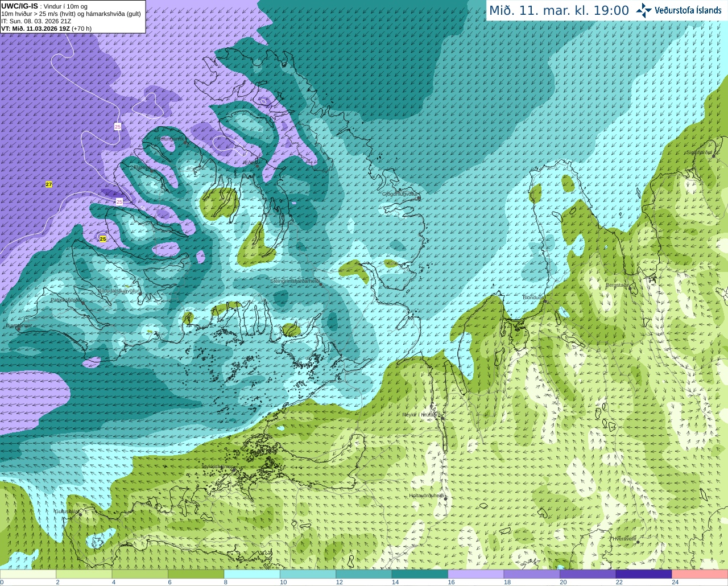
Task: Click the 'UWC/IG-IS' model title text
Action: coord(19,6)
